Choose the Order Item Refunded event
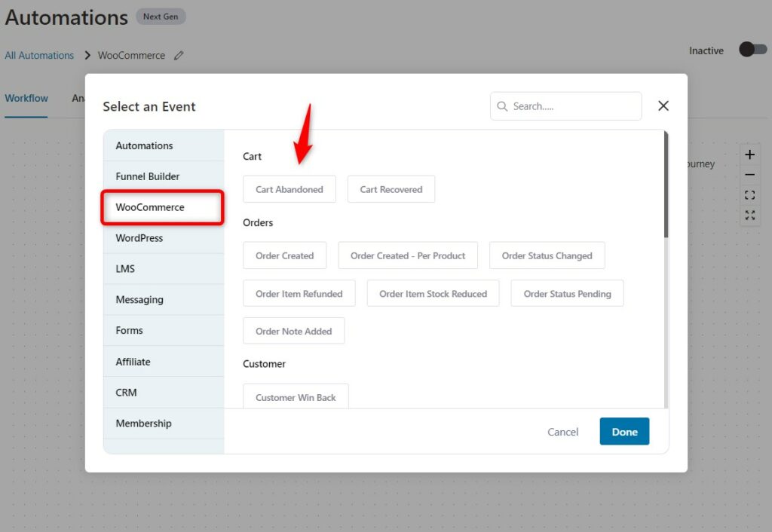Viewport: 772px width, 532px height. (x=299, y=293)
